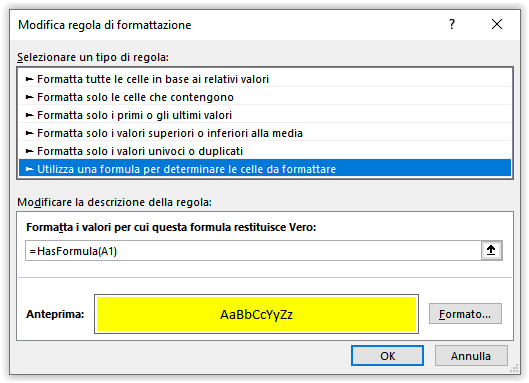Choose 'Formatta solo i primi o gli ultimi valori'
Screen dimensions: 529x383
(x=265, y=115)
